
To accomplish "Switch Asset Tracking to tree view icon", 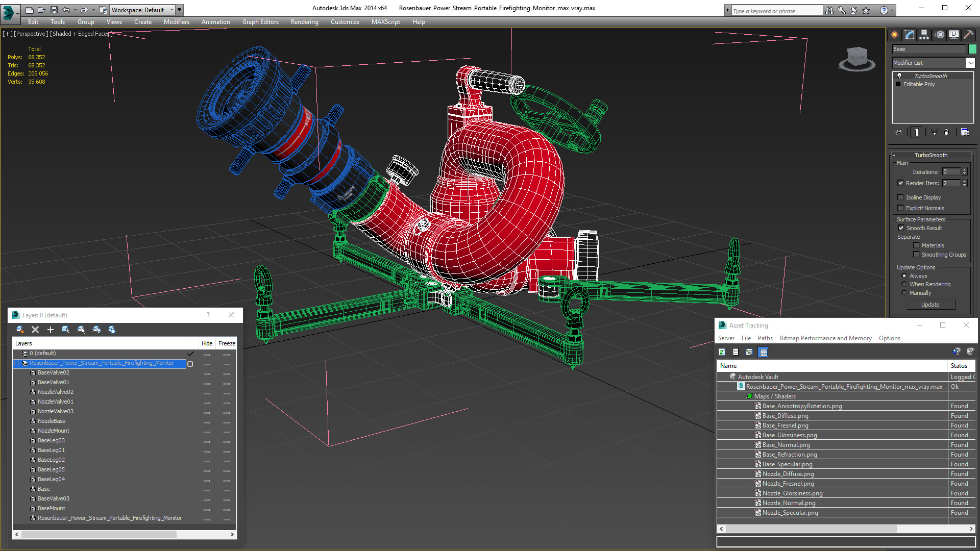I will [x=749, y=352].
